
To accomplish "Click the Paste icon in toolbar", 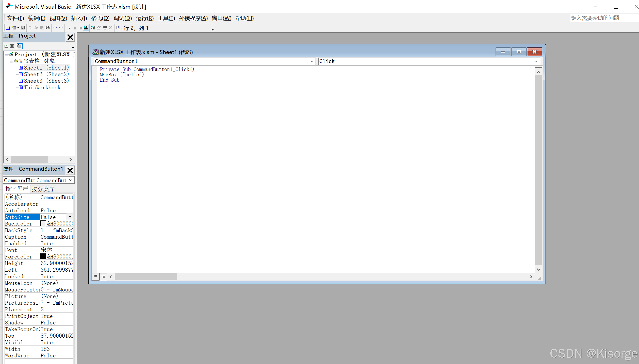I will (42, 28).
